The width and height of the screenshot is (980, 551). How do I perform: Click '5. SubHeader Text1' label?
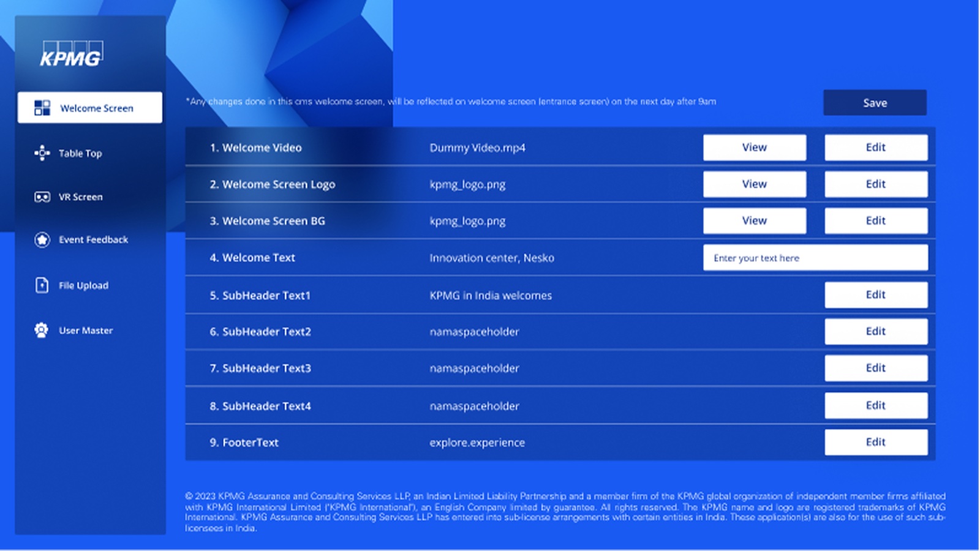[x=260, y=296]
